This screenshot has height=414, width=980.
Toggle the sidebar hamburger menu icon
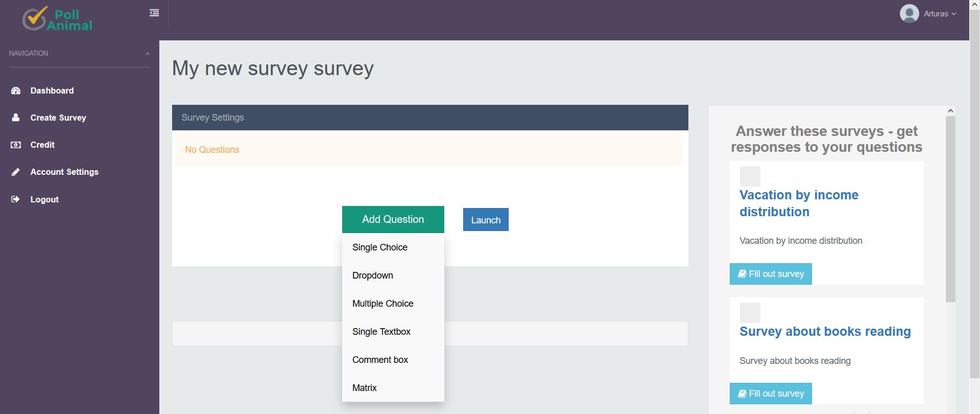pyautogui.click(x=154, y=13)
